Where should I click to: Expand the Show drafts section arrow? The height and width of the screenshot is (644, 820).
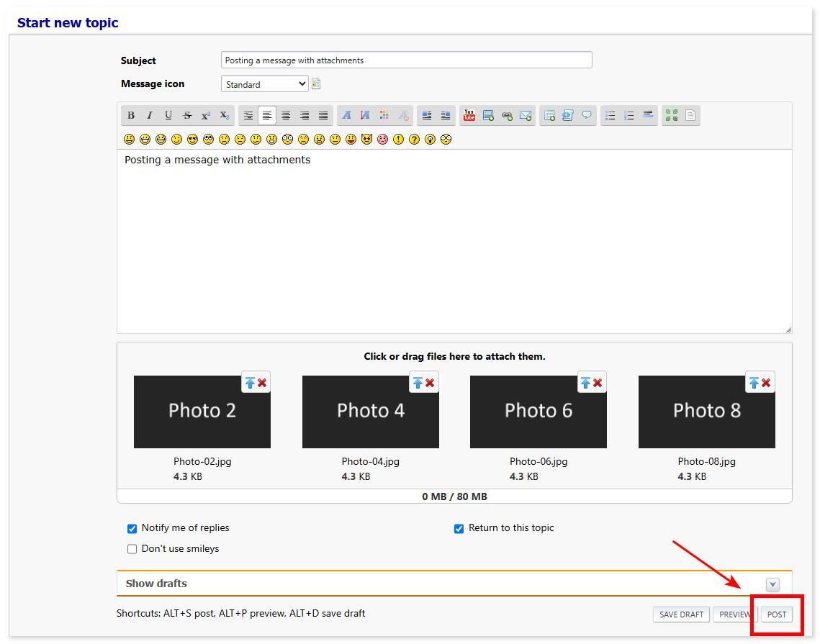point(772,584)
